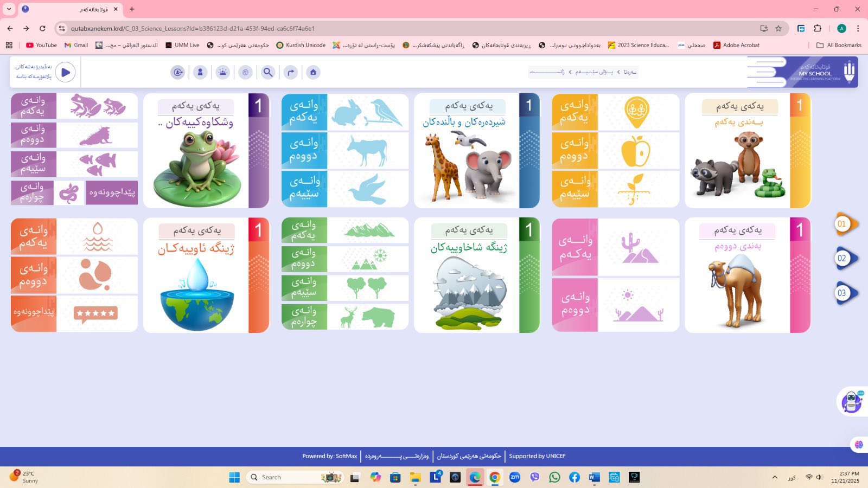Click the curved share arrow icon
The height and width of the screenshot is (488, 868).
[291, 72]
